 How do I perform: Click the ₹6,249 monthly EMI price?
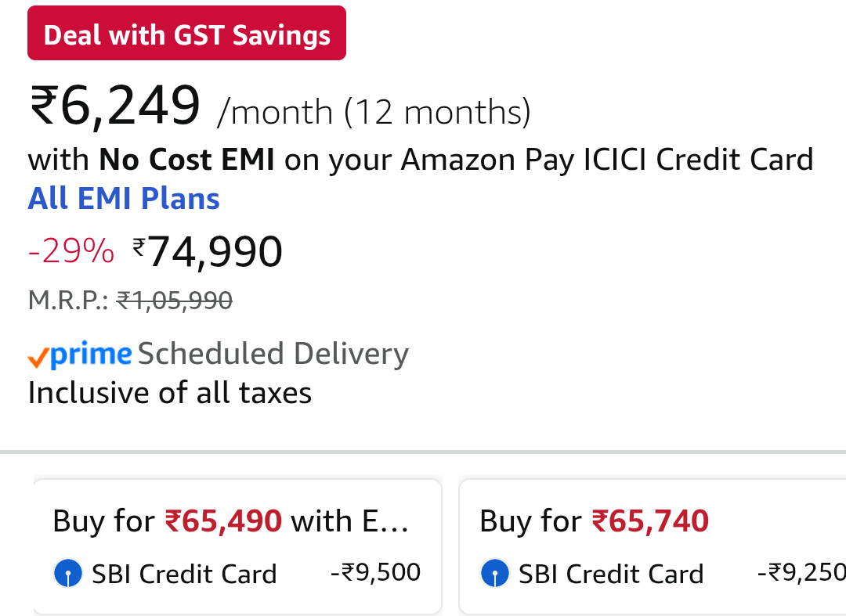[x=115, y=106]
